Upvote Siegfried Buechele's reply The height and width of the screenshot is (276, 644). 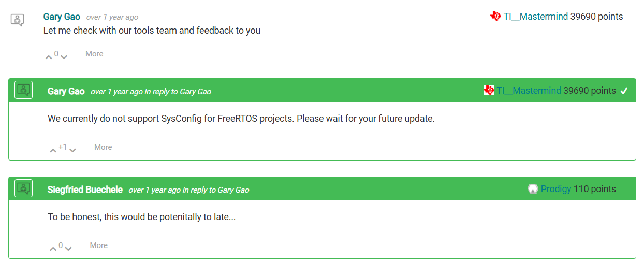point(53,249)
